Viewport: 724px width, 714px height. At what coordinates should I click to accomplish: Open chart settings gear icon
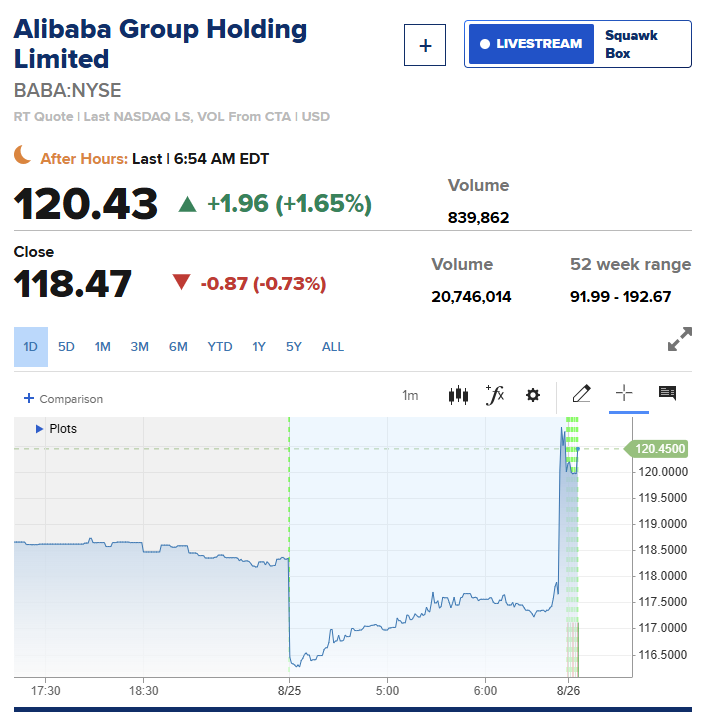(533, 395)
